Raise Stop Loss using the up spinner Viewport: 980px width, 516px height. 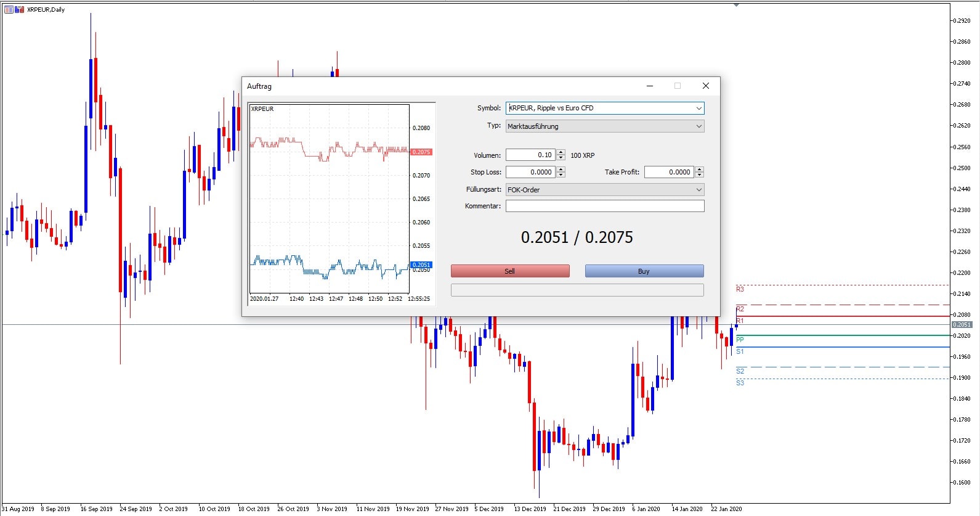click(561, 170)
